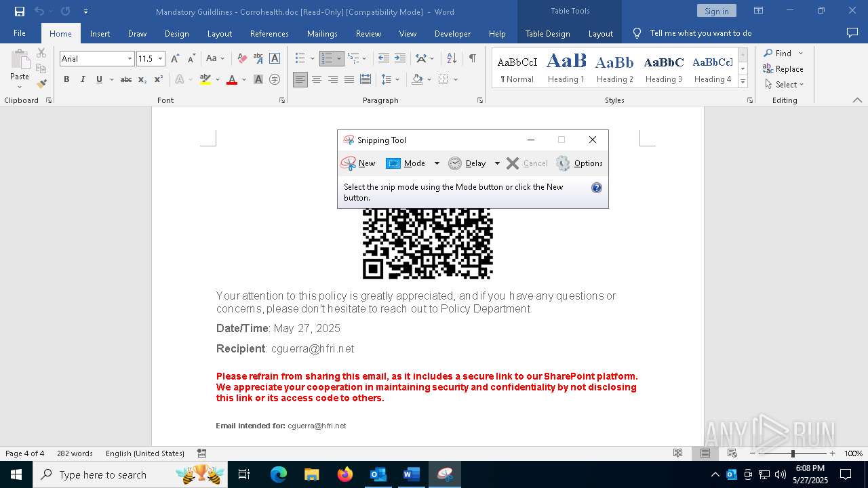Increase font size with Grow Font icon
The width and height of the screenshot is (868, 488).
176,59
